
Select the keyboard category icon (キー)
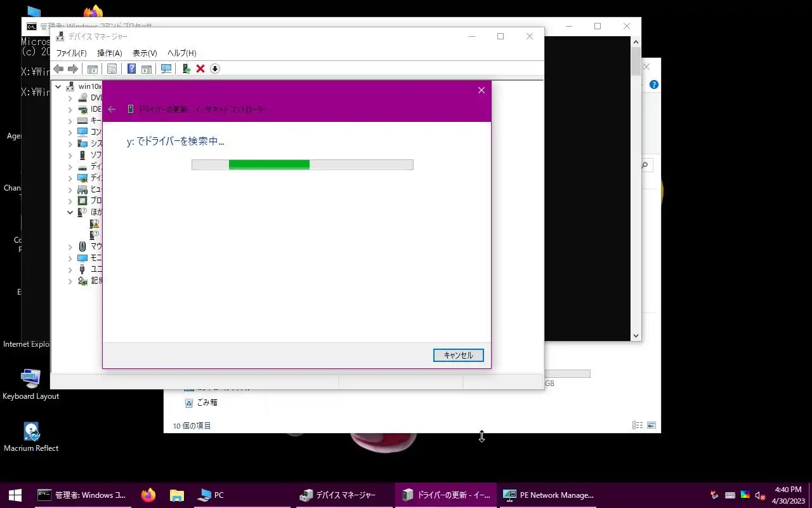tap(82, 121)
